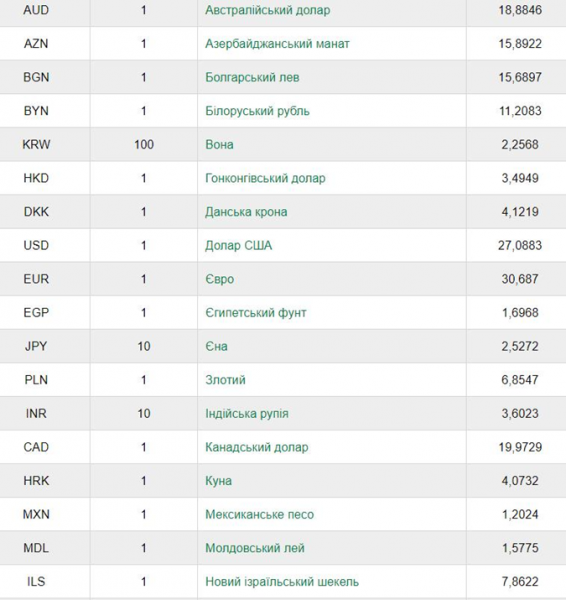The image size is (566, 600).
Task: Select the Молдовський лей link
Action: [255, 548]
